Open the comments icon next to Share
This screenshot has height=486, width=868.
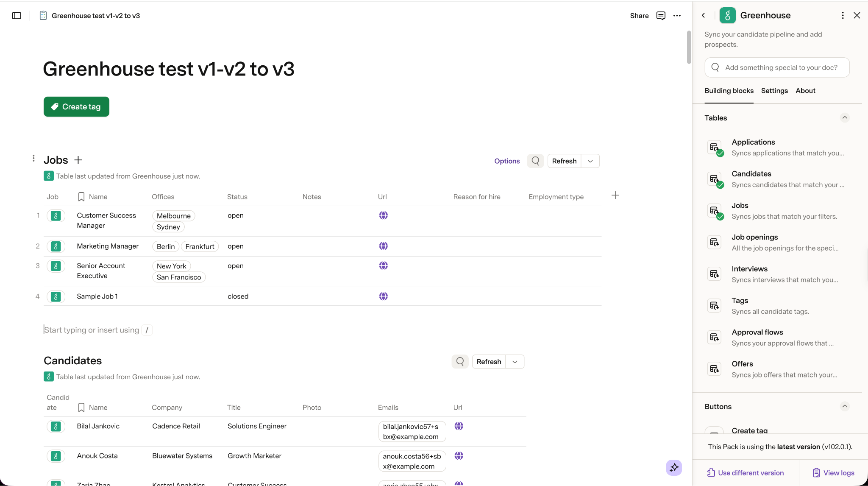(661, 16)
